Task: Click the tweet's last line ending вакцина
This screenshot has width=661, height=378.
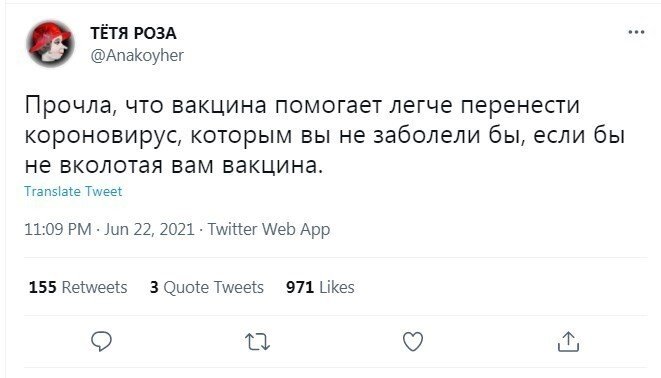Action: pyautogui.click(x=174, y=165)
